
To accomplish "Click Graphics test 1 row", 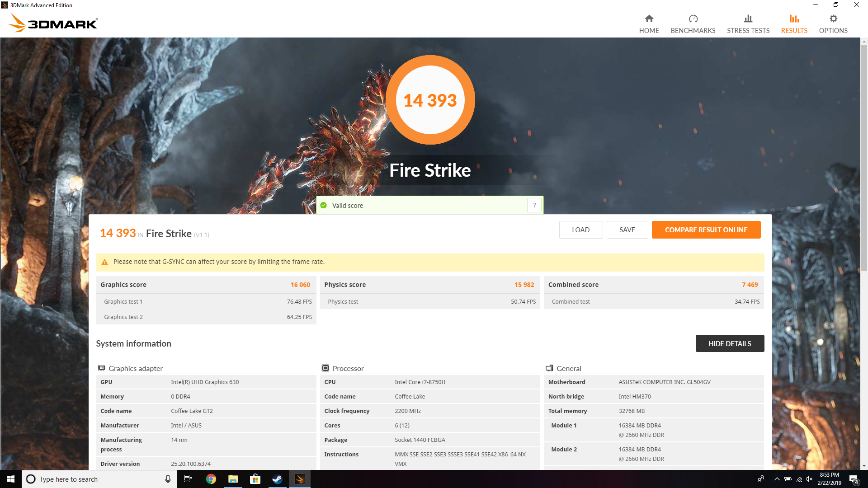I will [206, 301].
